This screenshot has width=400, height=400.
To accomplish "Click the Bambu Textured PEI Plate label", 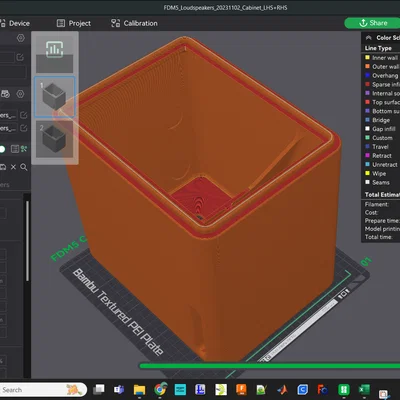I will pos(118,312).
